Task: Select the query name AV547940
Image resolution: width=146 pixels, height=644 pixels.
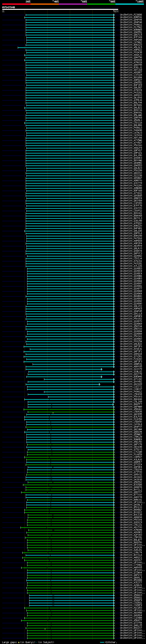Action: (x=8, y=8)
